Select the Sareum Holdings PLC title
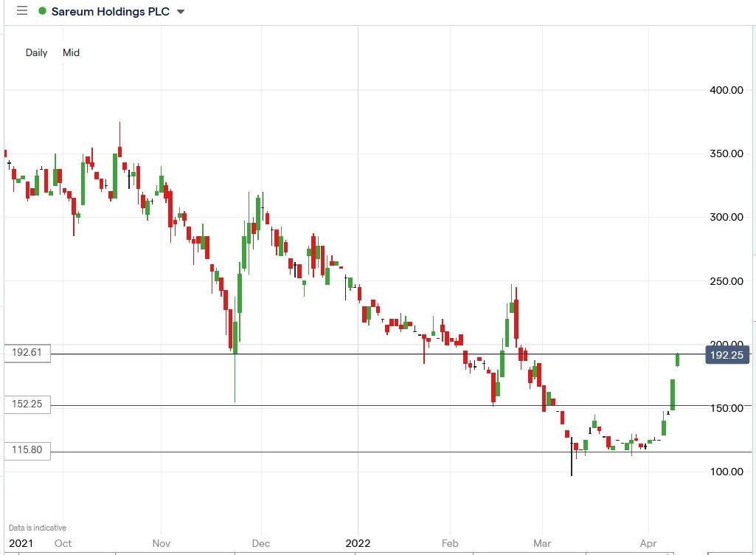Image resolution: width=756 pixels, height=555 pixels. pos(109,11)
